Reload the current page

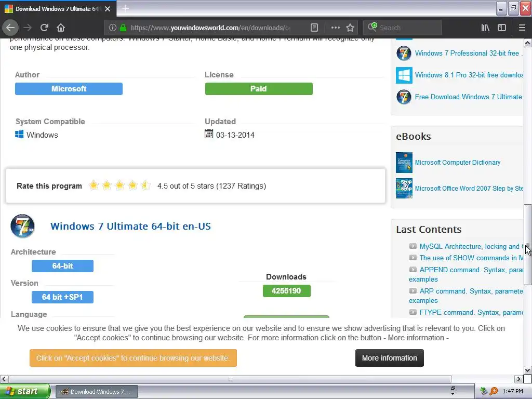pyautogui.click(x=44, y=28)
